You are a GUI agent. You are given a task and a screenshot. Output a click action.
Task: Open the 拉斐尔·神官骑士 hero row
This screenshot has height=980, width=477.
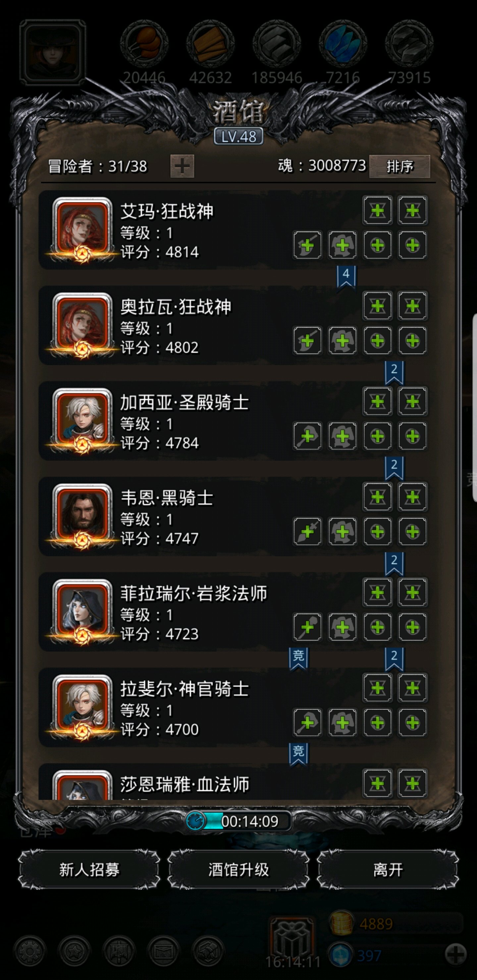(x=238, y=708)
